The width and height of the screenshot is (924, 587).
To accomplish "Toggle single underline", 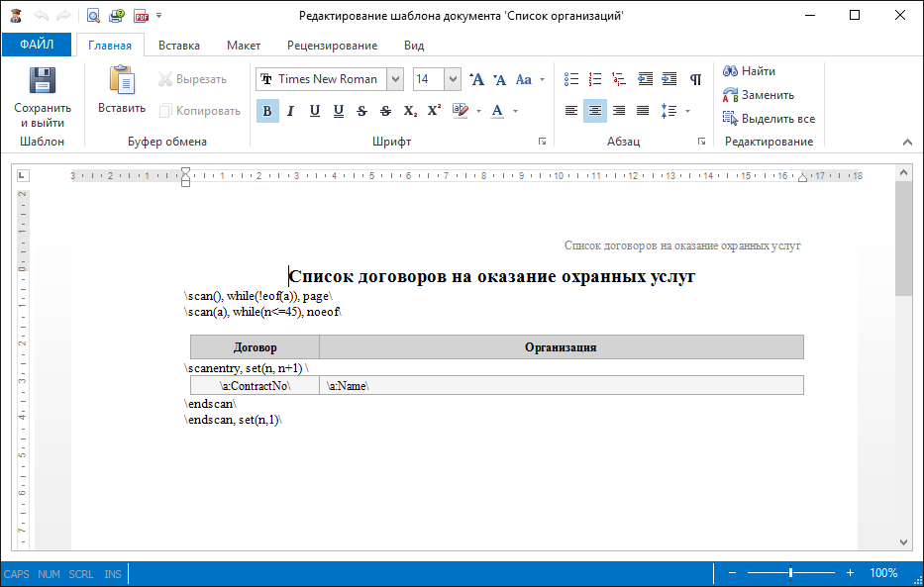I will click(315, 111).
